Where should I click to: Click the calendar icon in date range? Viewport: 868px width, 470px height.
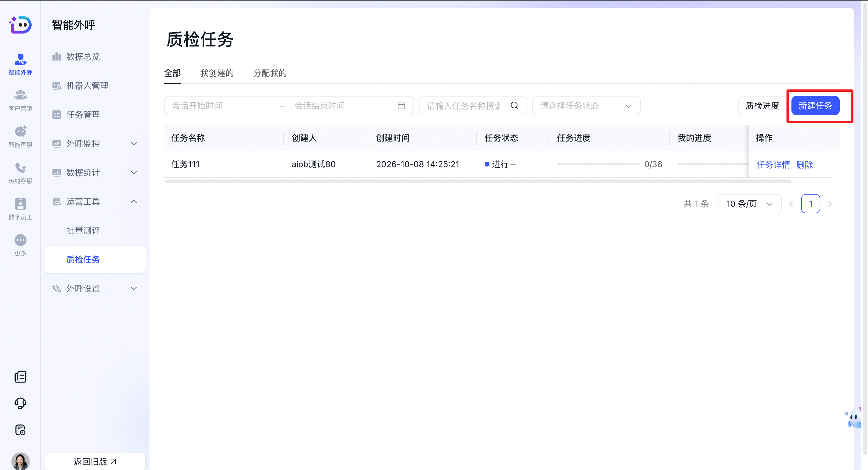[401, 106]
